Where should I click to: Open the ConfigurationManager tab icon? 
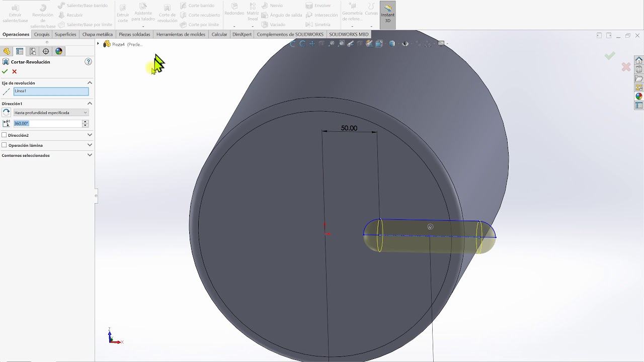pos(33,51)
